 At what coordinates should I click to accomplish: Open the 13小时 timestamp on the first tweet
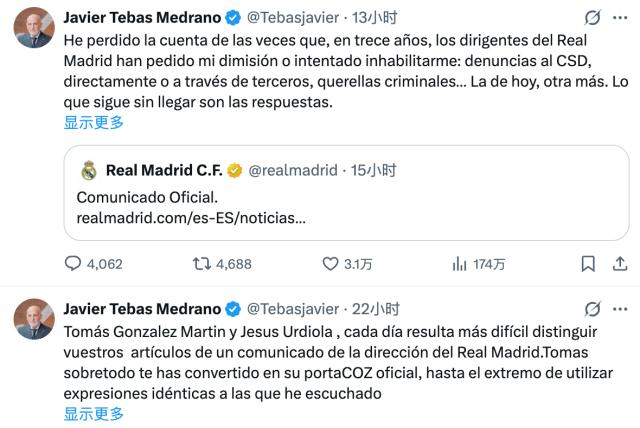pyautogui.click(x=374, y=18)
